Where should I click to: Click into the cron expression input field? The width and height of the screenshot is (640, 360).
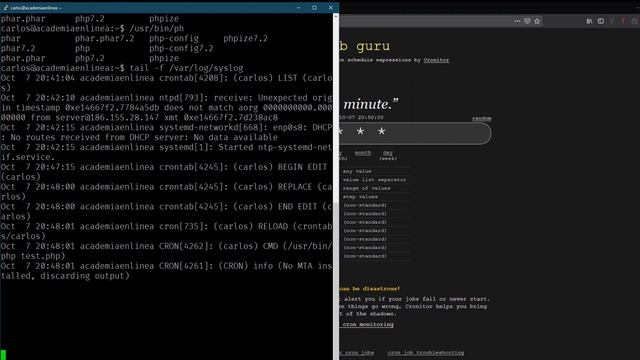tap(415, 132)
